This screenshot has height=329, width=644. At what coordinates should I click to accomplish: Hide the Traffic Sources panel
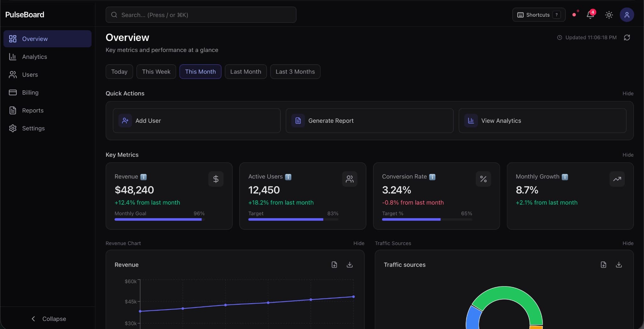pos(628,243)
